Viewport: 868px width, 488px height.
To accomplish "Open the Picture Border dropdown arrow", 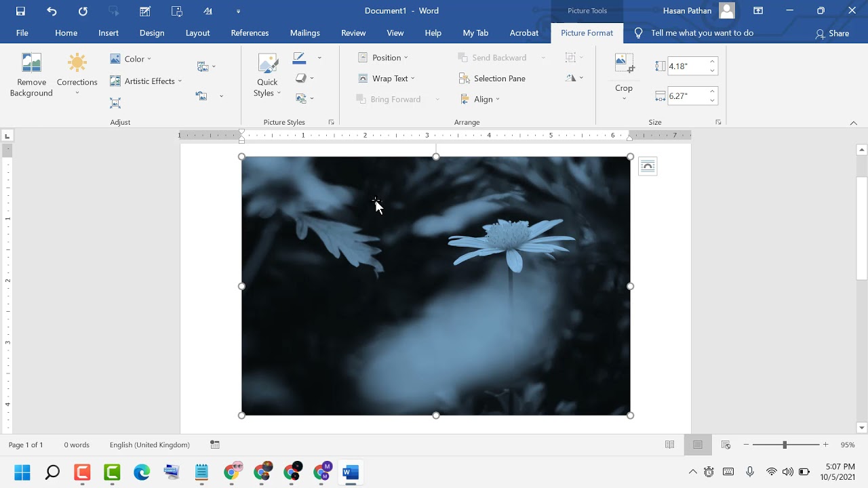I will tap(319, 58).
